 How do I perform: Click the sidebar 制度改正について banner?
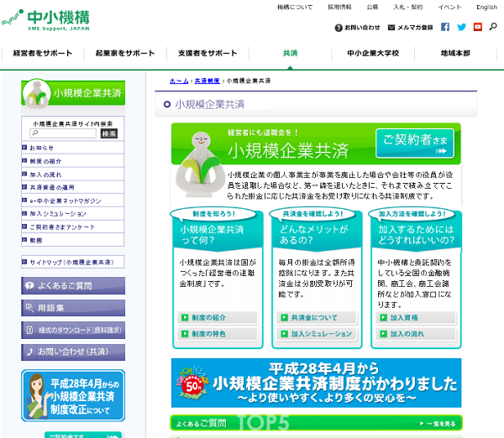[73, 395]
